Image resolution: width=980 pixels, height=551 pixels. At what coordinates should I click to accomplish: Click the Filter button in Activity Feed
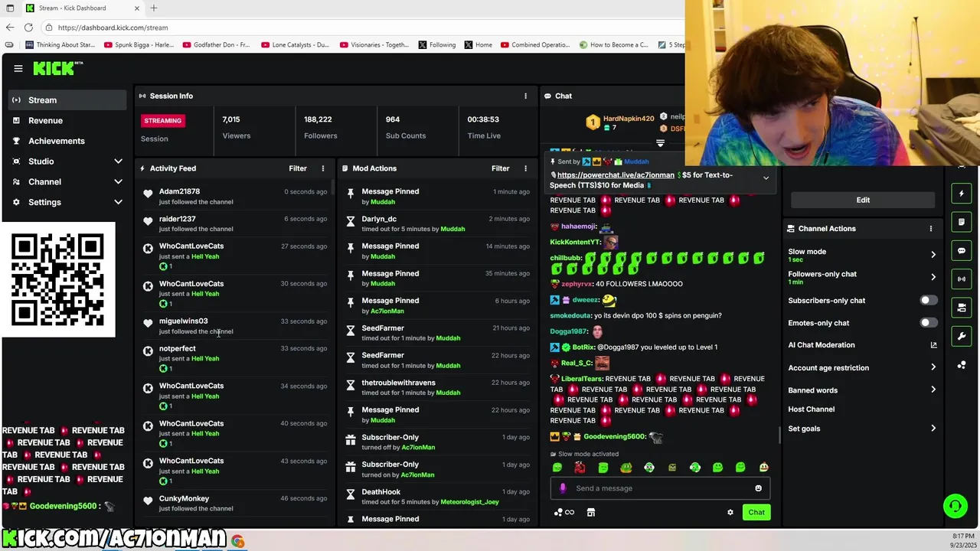(x=298, y=168)
